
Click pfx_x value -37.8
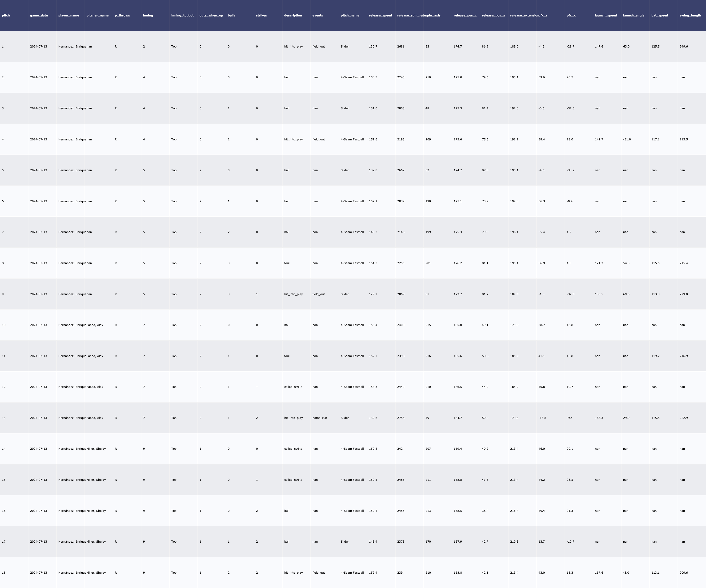tap(570, 294)
